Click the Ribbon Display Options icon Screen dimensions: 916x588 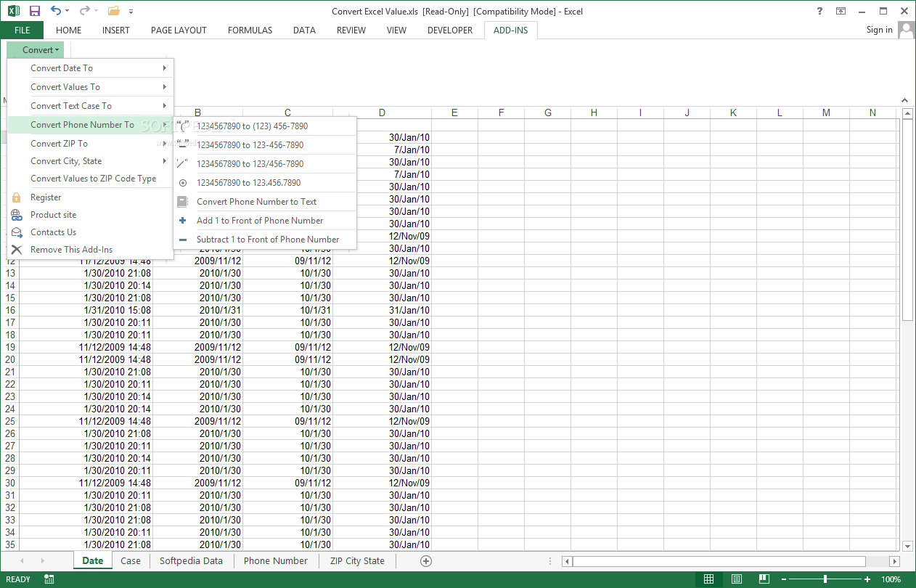841,11
